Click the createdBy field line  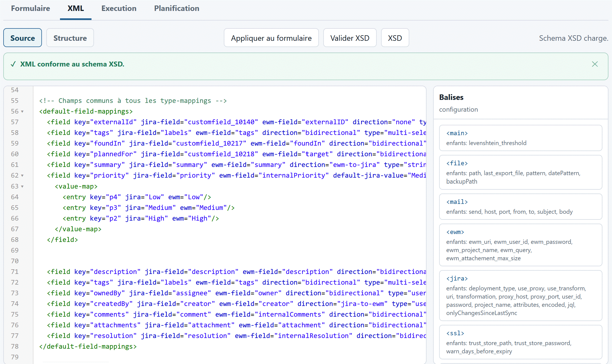(x=236, y=304)
